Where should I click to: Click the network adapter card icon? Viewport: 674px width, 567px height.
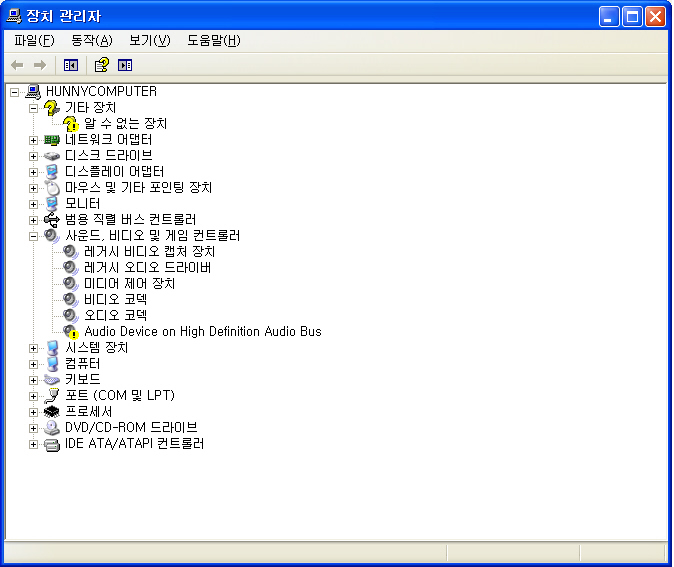coord(52,140)
